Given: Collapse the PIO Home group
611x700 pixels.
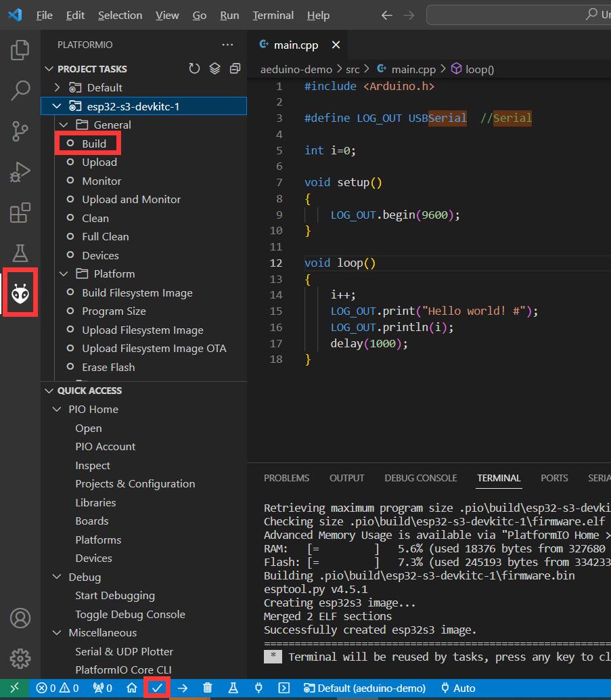Looking at the screenshot, I should click(57, 410).
